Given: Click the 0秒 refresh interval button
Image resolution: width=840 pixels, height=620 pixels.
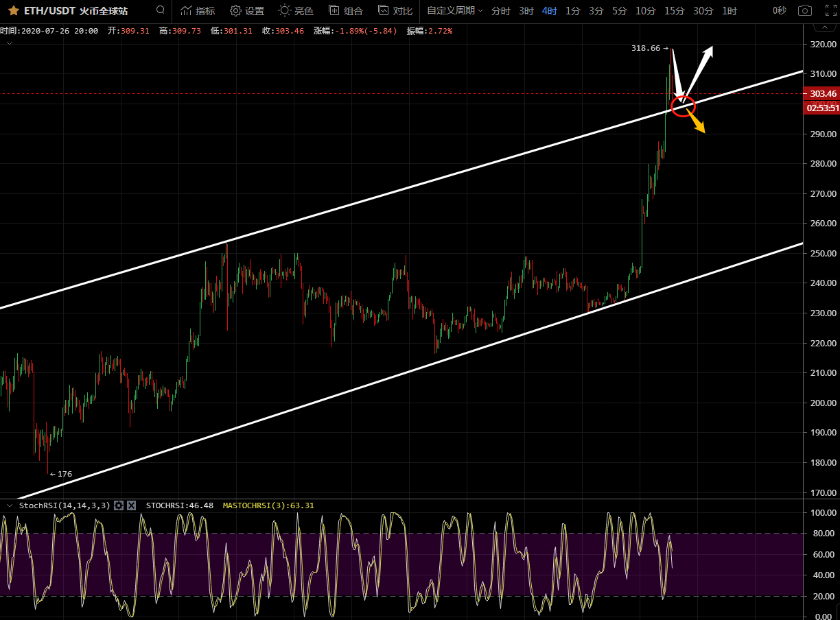Looking at the screenshot, I should 779,11.
